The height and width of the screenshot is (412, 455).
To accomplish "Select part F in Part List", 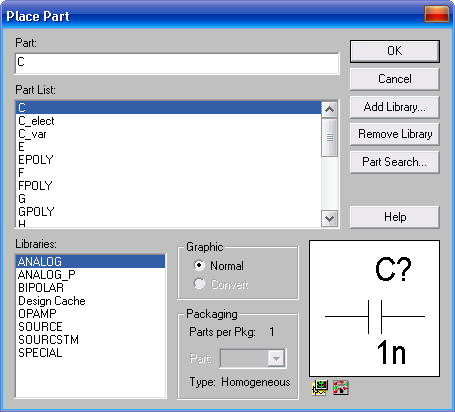I will click(168, 173).
